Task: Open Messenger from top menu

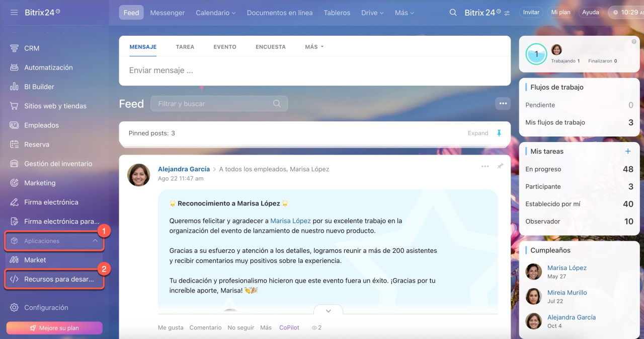Action: (x=167, y=13)
